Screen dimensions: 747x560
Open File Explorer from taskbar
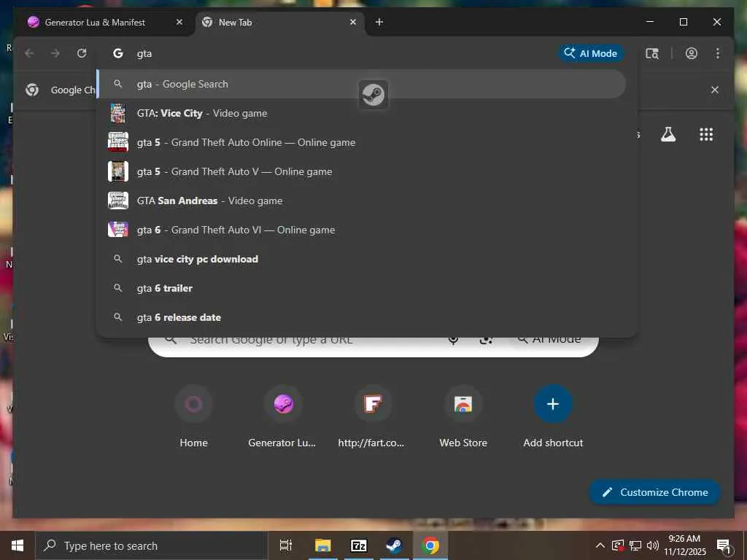coord(322,545)
